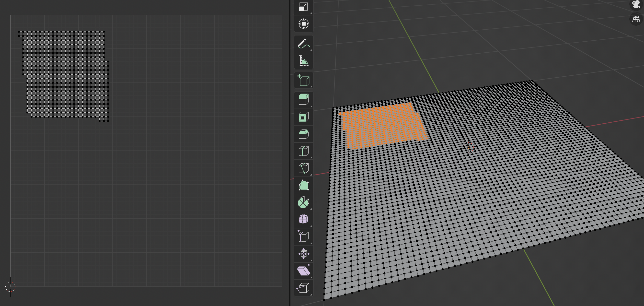This screenshot has width=644, height=306.
Task: Select the Loop Cut tool
Action: (x=303, y=151)
